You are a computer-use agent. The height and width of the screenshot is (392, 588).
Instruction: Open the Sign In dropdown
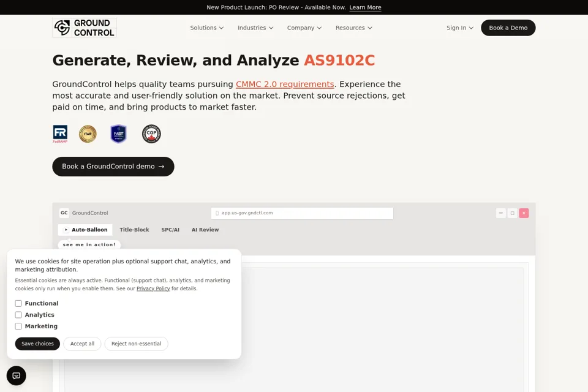tap(460, 28)
